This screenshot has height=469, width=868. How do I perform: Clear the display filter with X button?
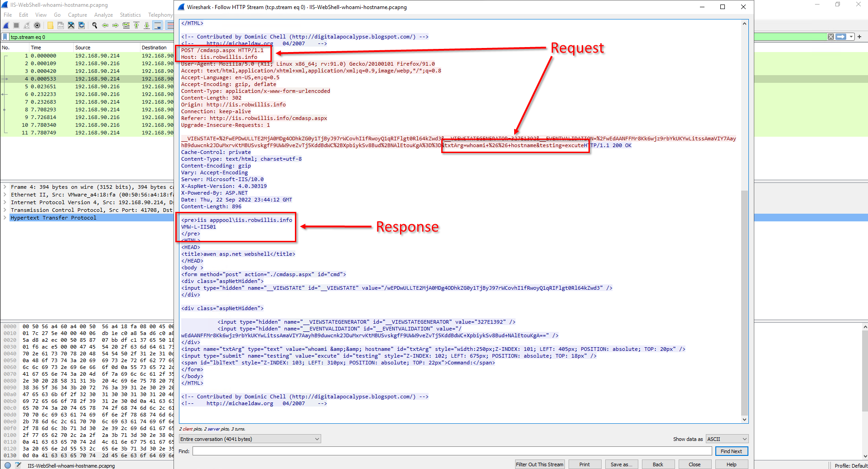click(831, 37)
